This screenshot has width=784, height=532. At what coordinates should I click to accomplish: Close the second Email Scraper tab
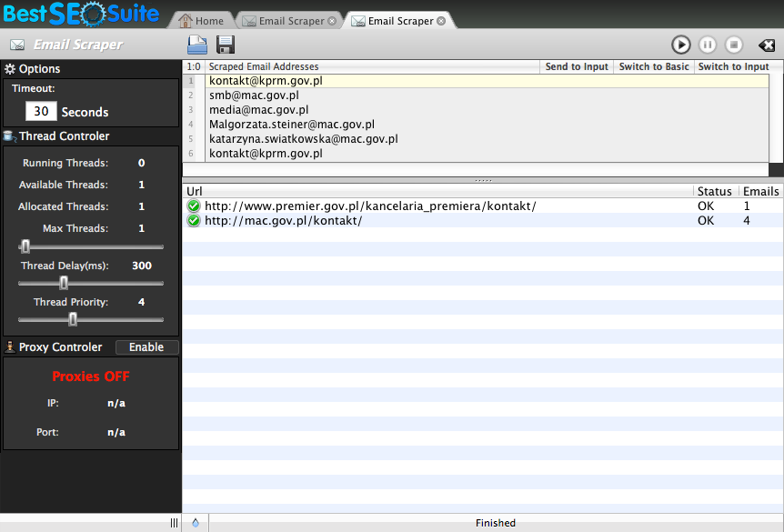(441, 21)
